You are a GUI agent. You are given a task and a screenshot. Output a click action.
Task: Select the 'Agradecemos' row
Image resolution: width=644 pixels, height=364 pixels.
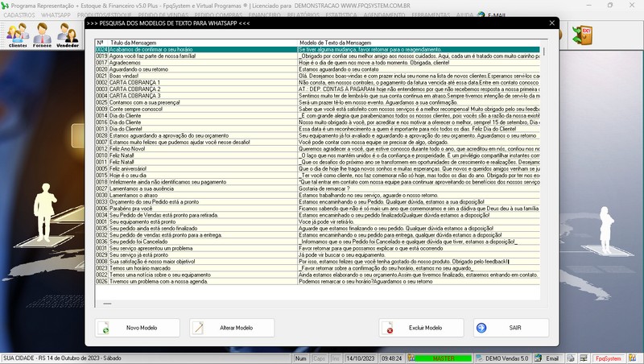pos(317,63)
